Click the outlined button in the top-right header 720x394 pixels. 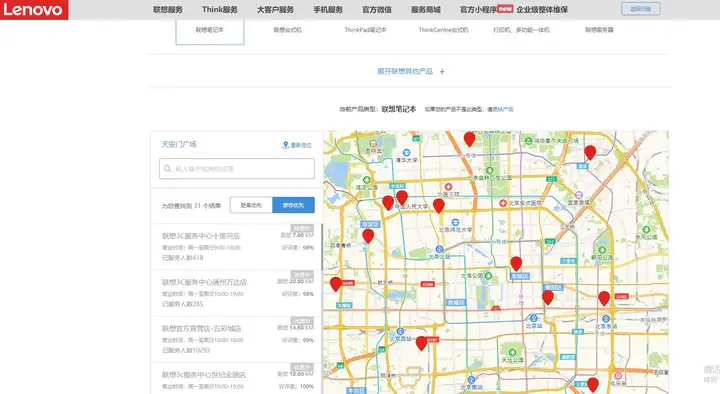641,9
